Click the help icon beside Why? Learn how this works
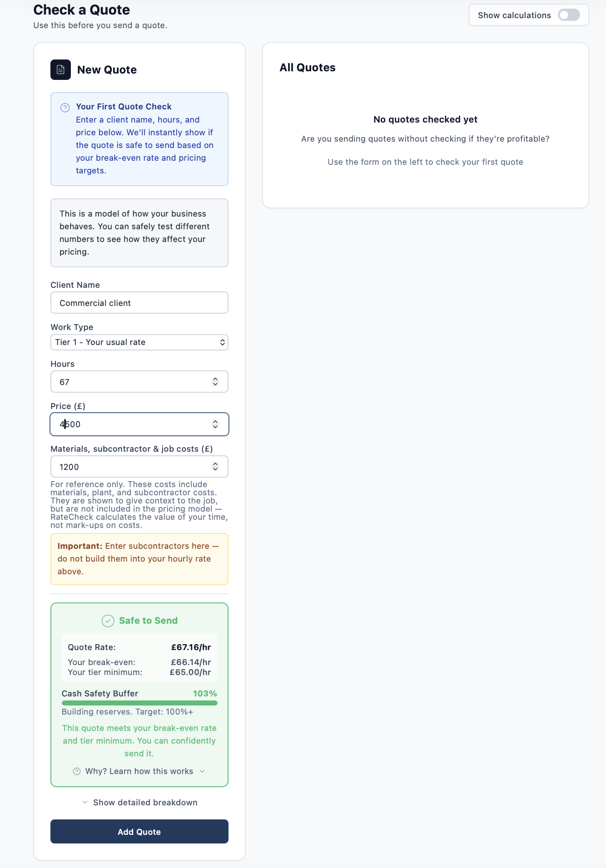606x868 pixels. tap(76, 771)
